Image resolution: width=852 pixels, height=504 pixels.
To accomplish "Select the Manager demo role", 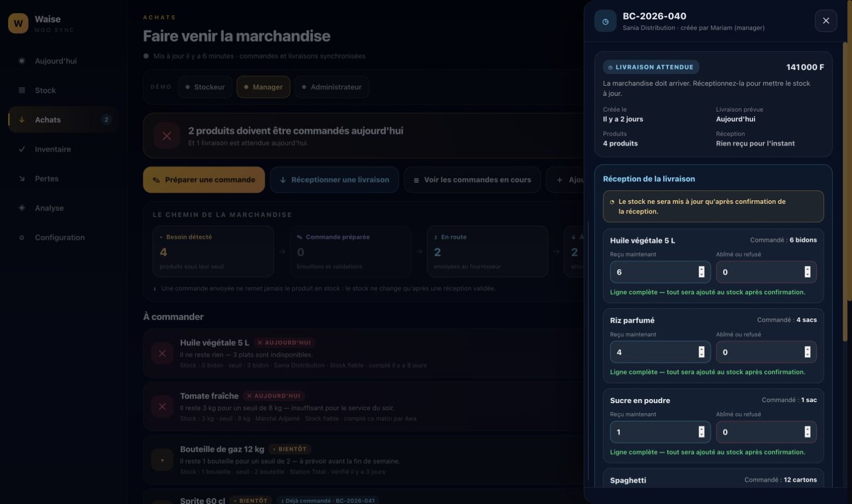I will 263,87.
